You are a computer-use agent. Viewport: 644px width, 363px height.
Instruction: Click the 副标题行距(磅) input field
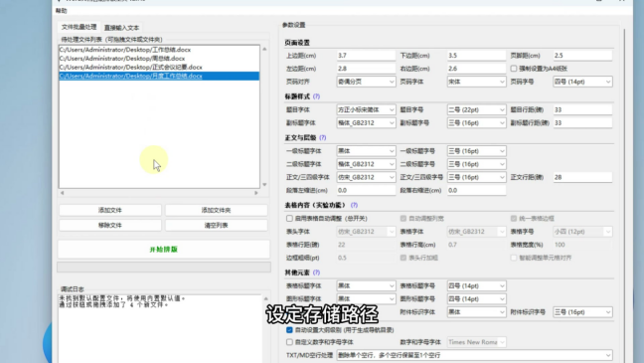[582, 123]
